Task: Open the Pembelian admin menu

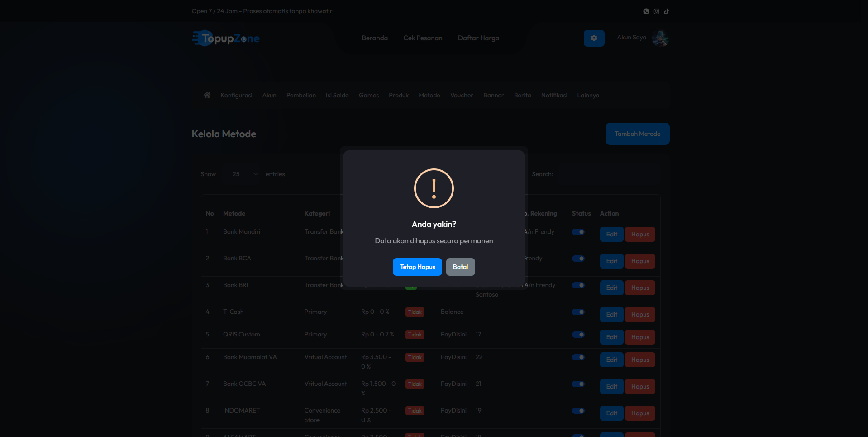Action: (x=301, y=95)
